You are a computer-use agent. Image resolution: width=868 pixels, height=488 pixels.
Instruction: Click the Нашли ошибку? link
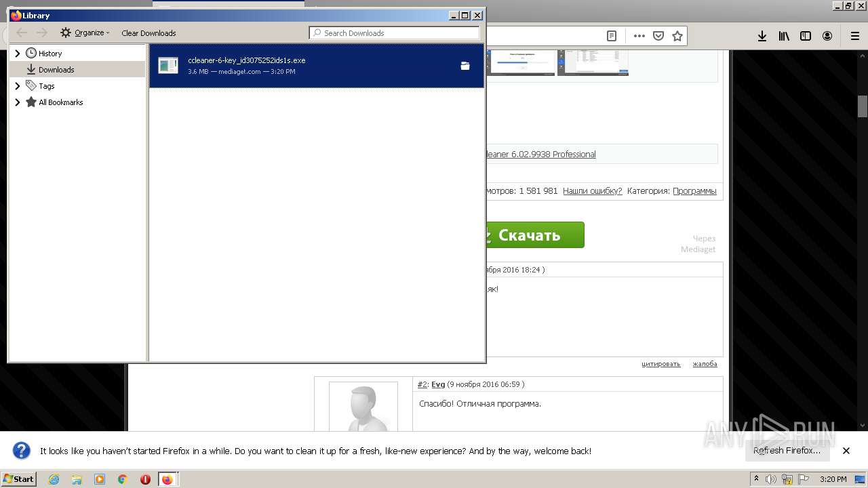(592, 191)
